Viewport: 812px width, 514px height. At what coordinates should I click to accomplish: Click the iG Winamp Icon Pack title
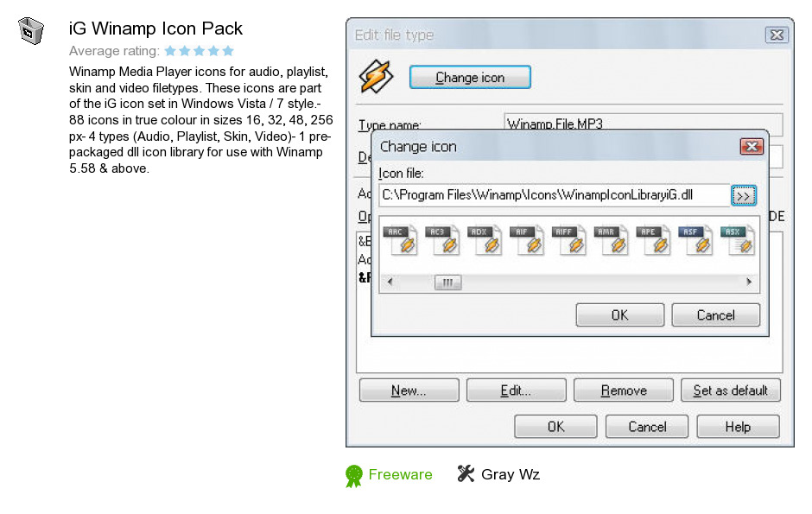pyautogui.click(x=155, y=29)
